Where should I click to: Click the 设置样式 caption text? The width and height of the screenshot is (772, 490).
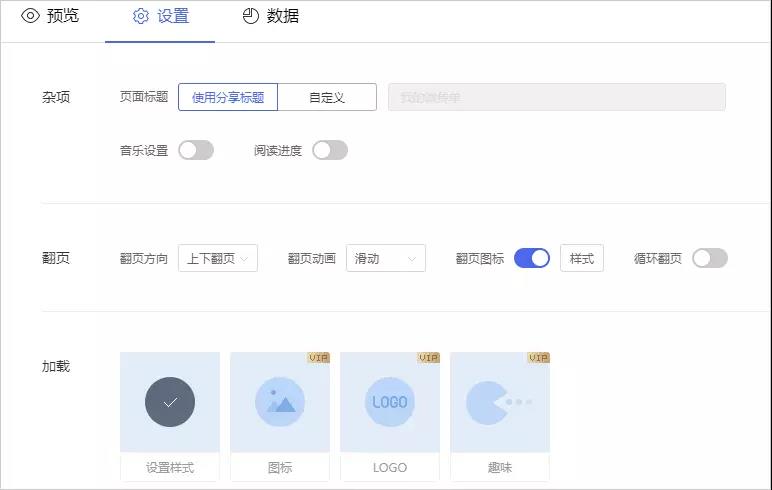[170, 467]
